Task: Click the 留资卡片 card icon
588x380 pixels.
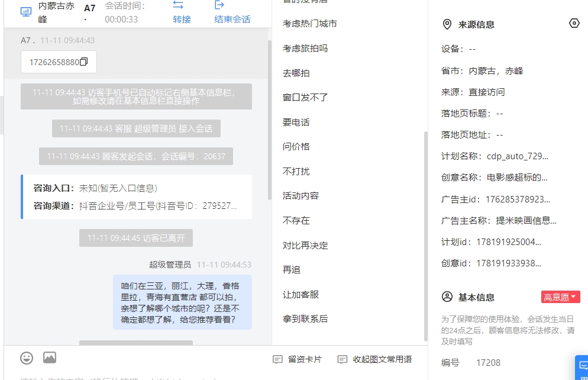Action: click(x=277, y=359)
